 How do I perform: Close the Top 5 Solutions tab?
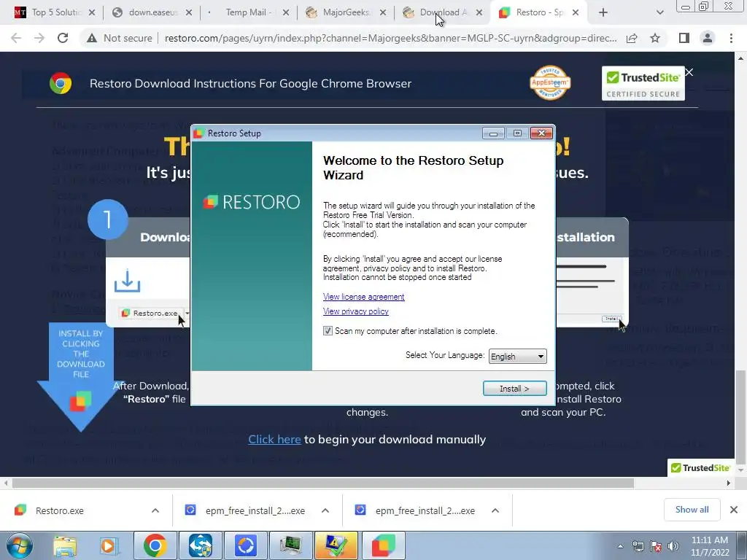click(x=92, y=12)
